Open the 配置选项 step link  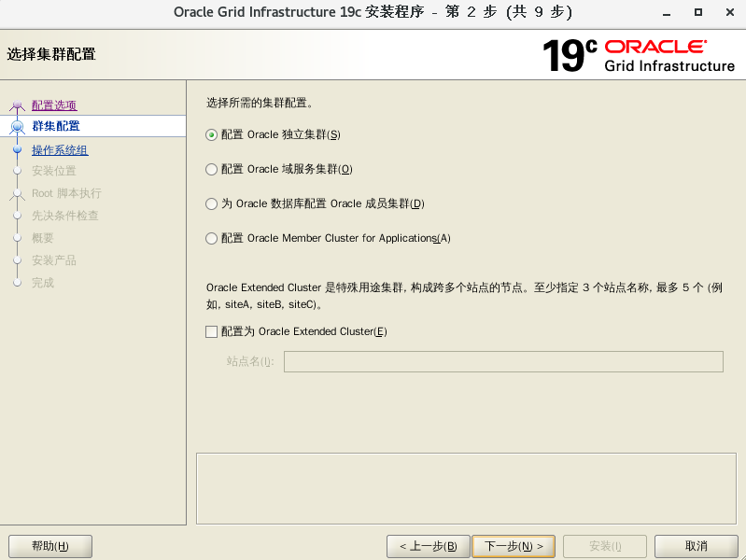pos(54,105)
